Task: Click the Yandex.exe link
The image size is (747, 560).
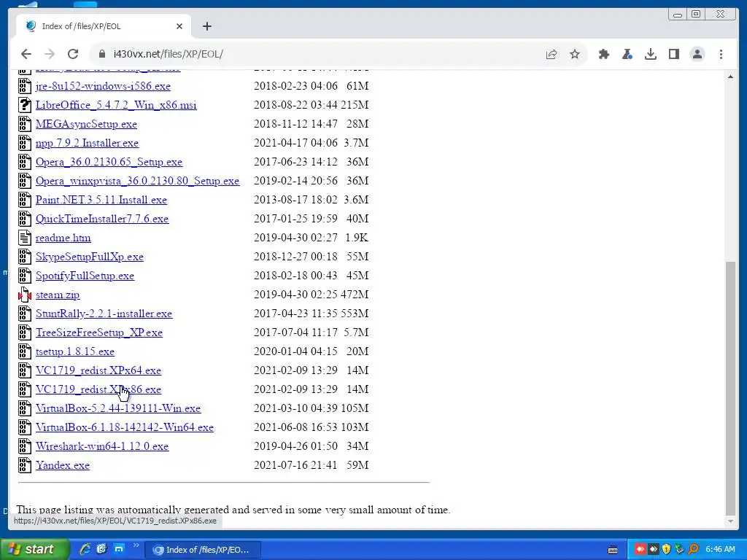Action: click(63, 465)
